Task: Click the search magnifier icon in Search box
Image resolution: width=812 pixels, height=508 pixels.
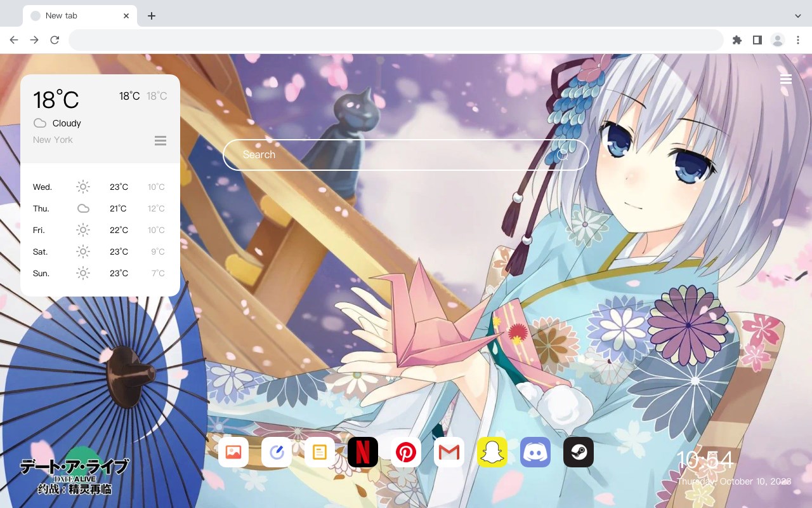Action: [x=562, y=155]
